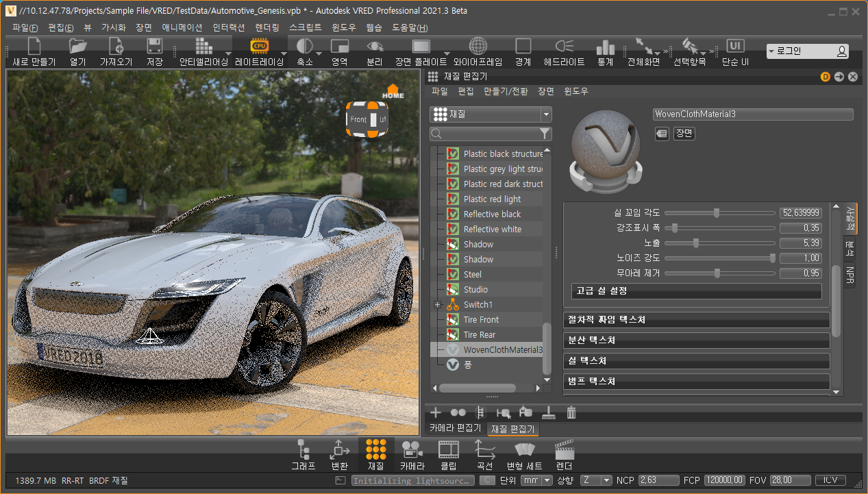Click the 와이어프레임 (Wireframe) toolbar icon

tap(478, 51)
